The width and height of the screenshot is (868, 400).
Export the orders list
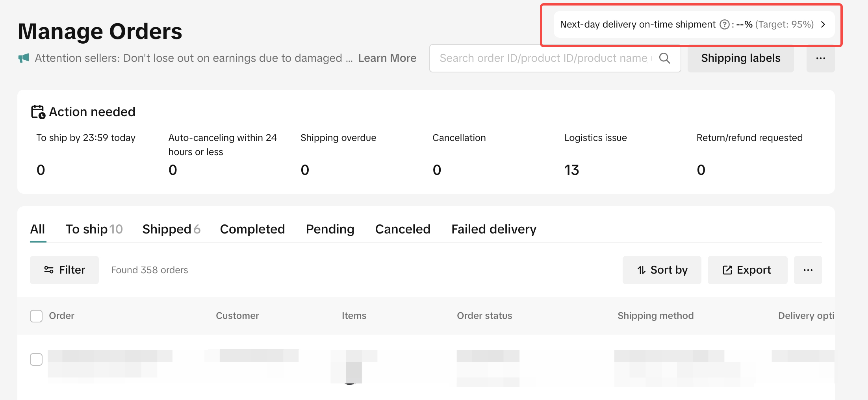click(x=747, y=270)
